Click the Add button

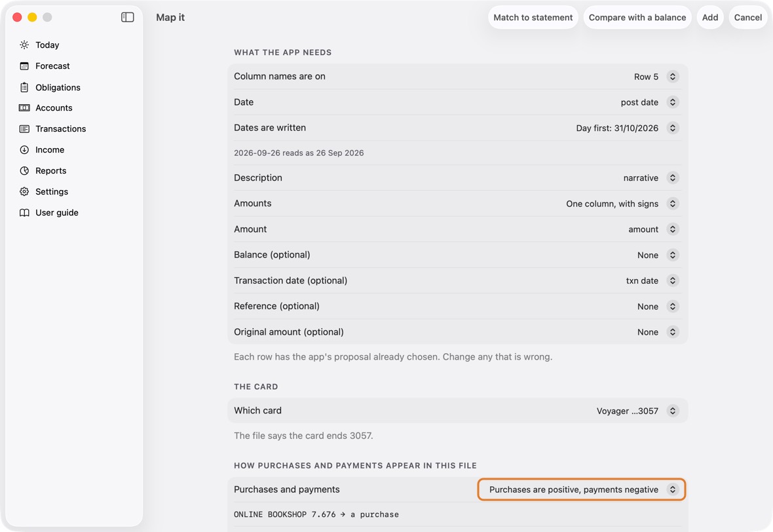click(x=710, y=17)
